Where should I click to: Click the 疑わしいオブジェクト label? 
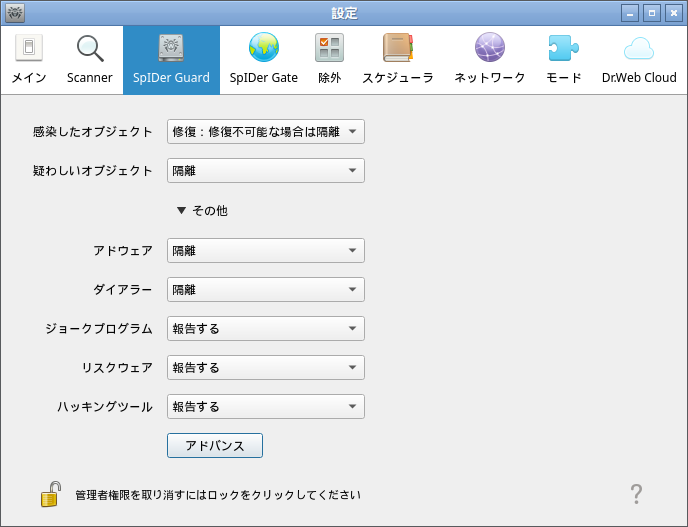pyautogui.click(x=93, y=171)
